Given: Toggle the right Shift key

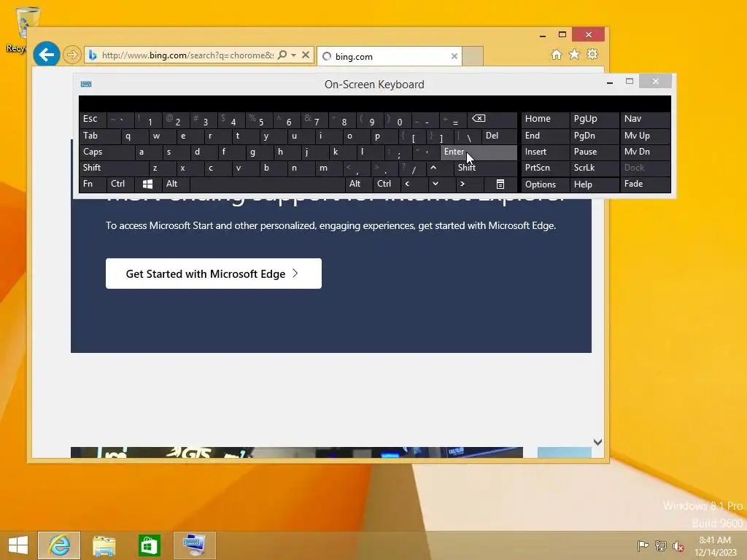Looking at the screenshot, I should (485, 168).
